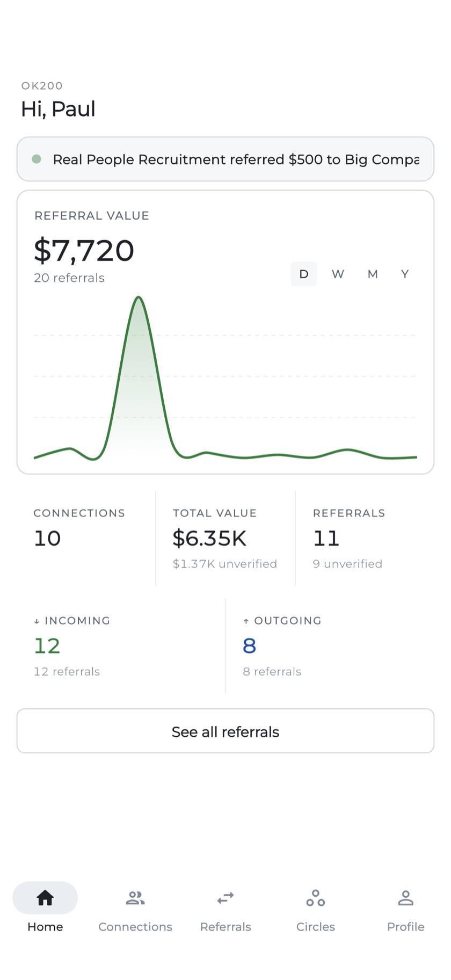Switch chart range to Y yearly
Screen dimensions: 451x980
405,274
